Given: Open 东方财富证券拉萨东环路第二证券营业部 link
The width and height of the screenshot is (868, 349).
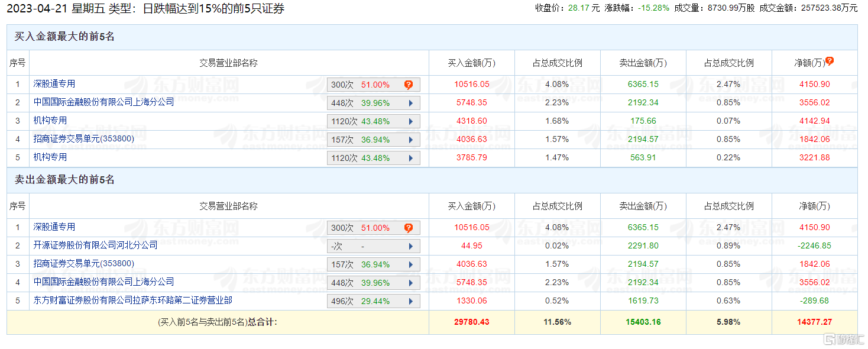Looking at the screenshot, I should 133,300.
